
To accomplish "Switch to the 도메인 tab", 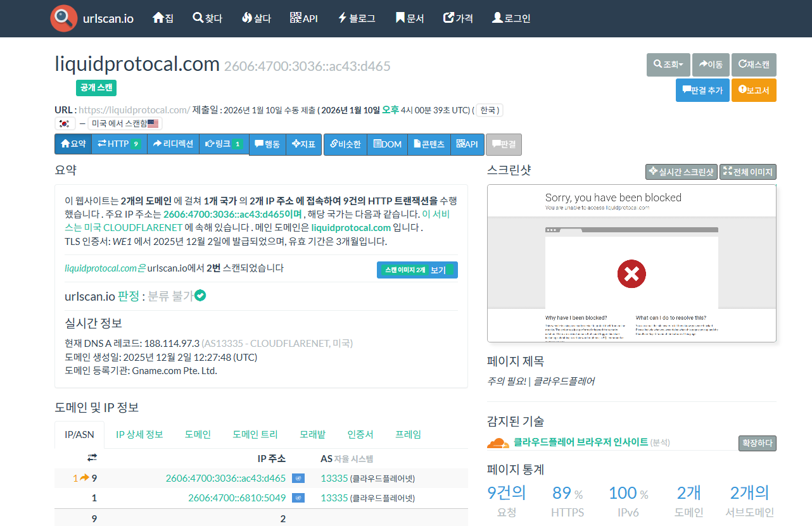I will [x=198, y=434].
